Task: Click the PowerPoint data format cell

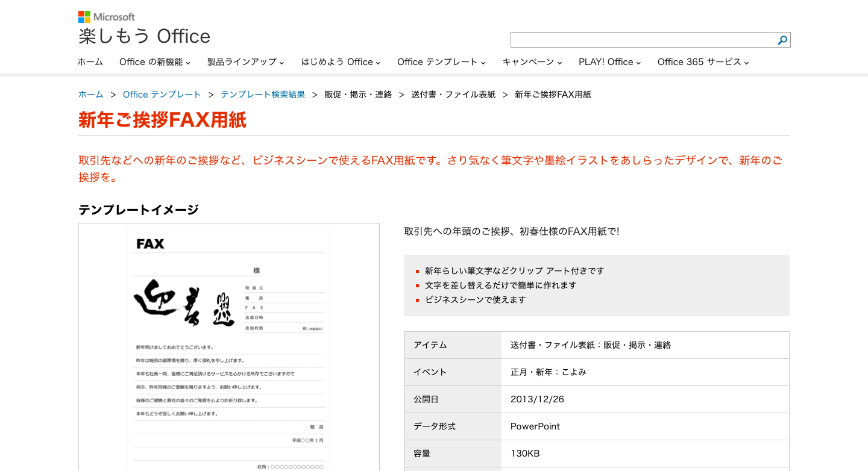Action: (535, 426)
